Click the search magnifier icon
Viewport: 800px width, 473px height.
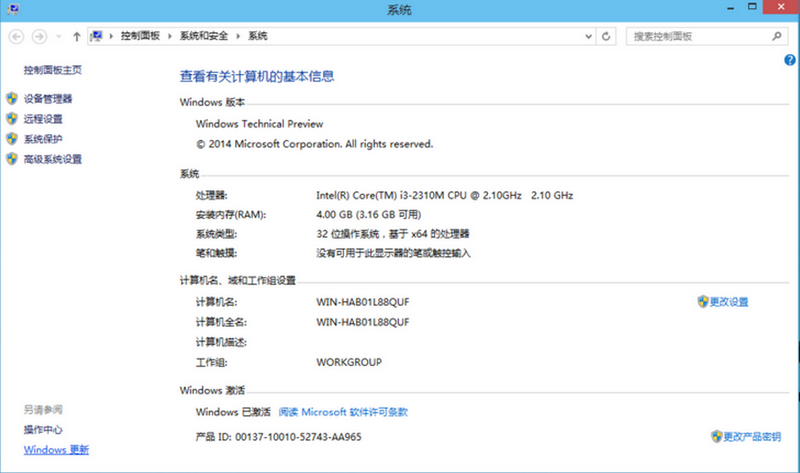[776, 36]
